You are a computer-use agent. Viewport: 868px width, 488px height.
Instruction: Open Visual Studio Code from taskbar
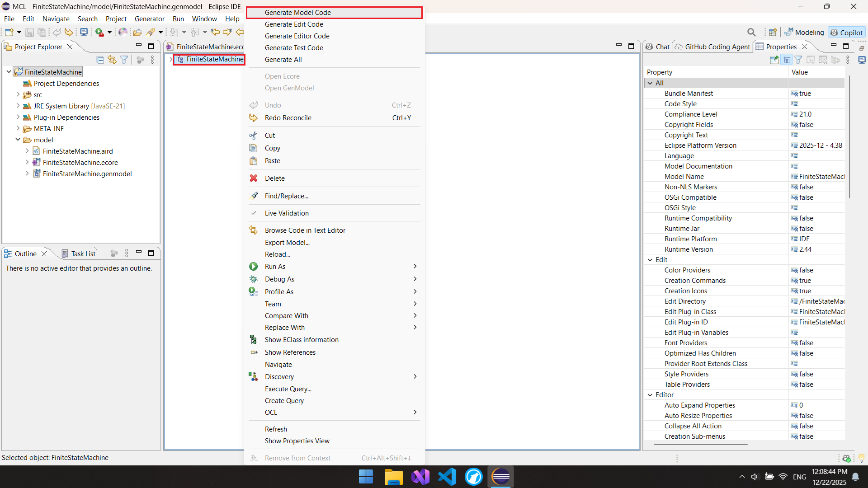(x=447, y=477)
